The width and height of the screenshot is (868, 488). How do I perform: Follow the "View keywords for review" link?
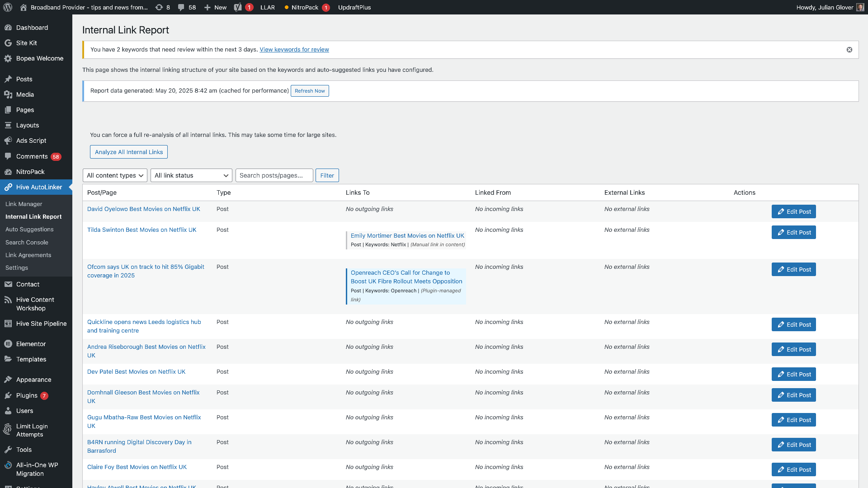(294, 49)
